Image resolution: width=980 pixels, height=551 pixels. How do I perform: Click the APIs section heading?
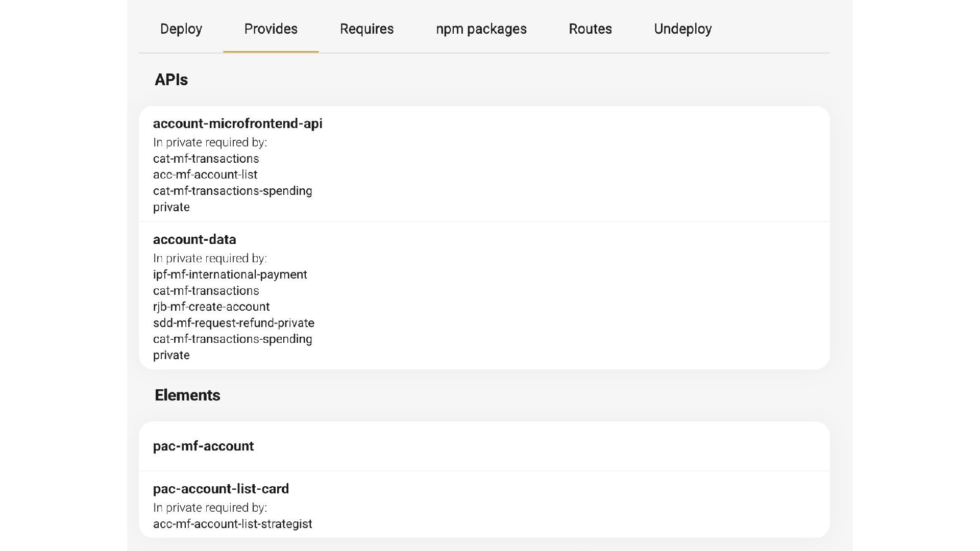tap(171, 80)
